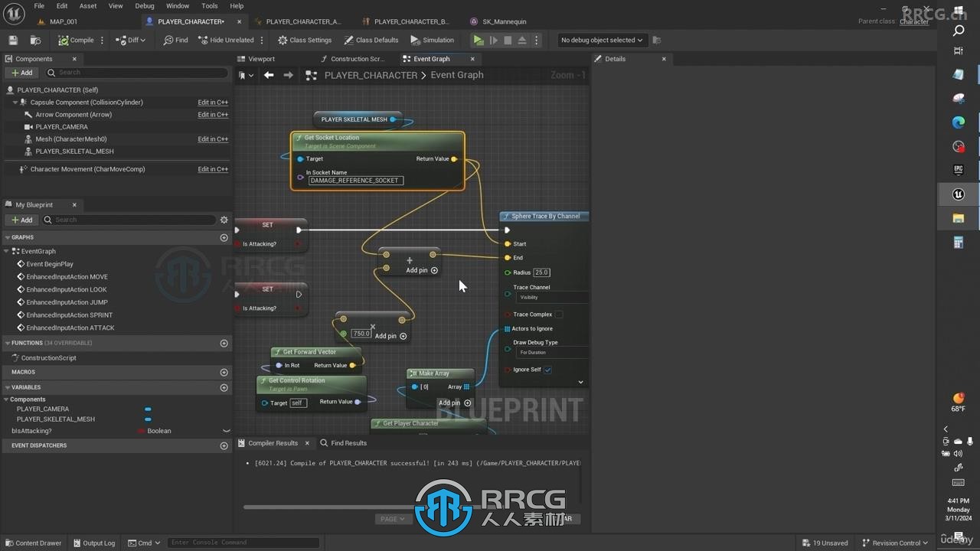
Task: Toggle Trace Complex checkbox
Action: [559, 315]
